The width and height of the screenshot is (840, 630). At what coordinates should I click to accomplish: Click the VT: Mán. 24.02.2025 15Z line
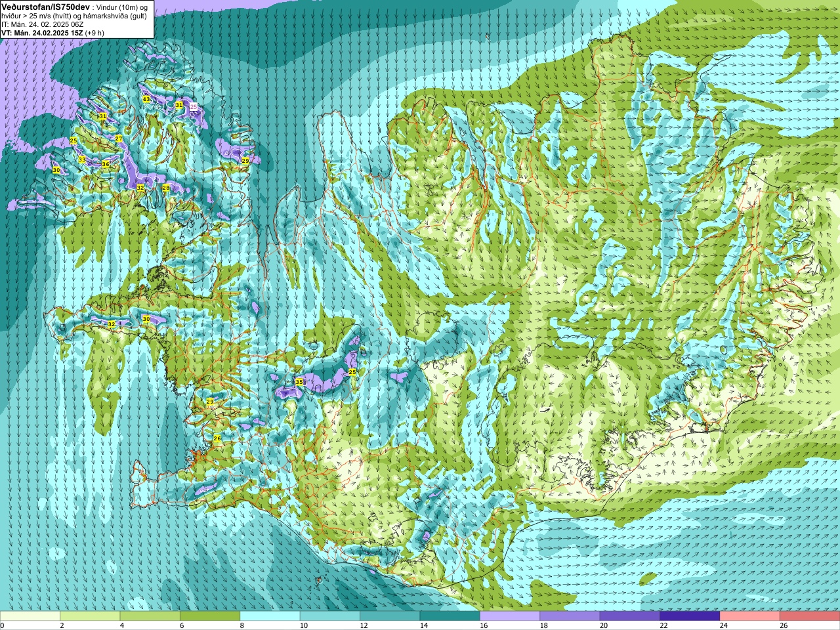pos(41,33)
